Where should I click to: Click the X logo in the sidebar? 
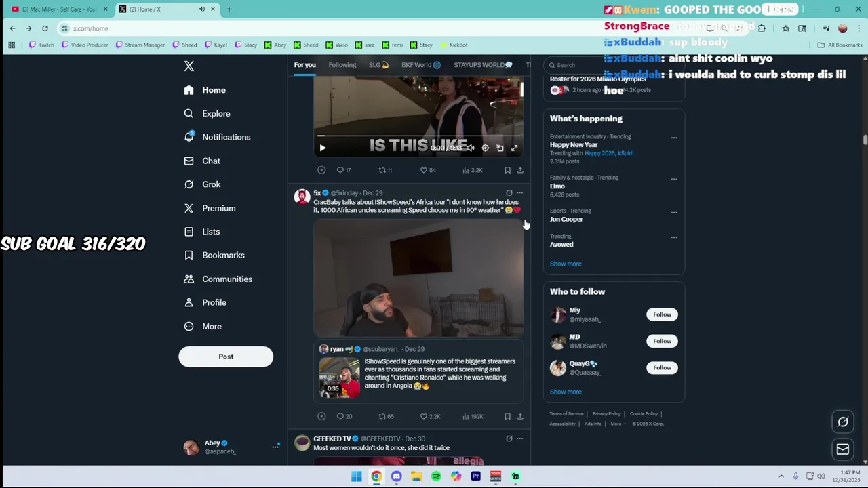point(189,66)
